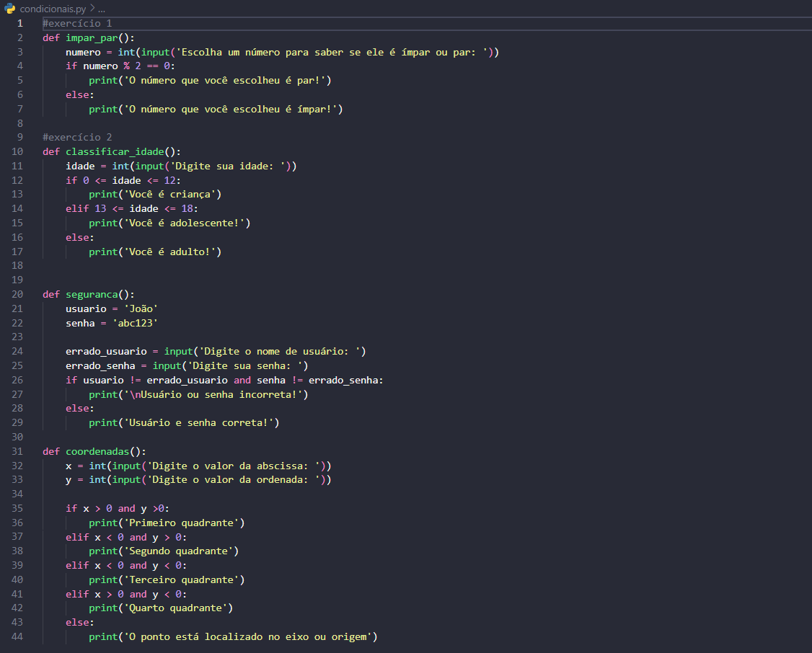Viewport: 812px width, 653px height.
Task: Click the 'abc123' password string
Action: tap(135, 324)
